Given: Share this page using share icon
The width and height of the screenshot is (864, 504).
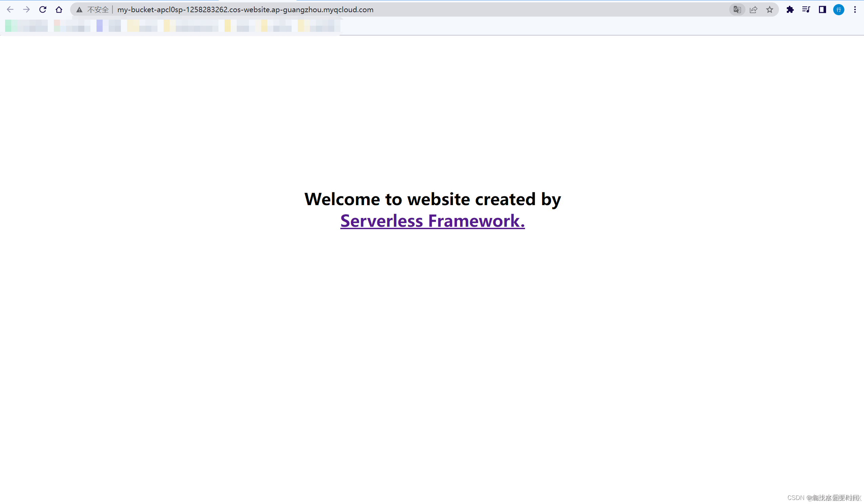Looking at the screenshot, I should pos(753,9).
